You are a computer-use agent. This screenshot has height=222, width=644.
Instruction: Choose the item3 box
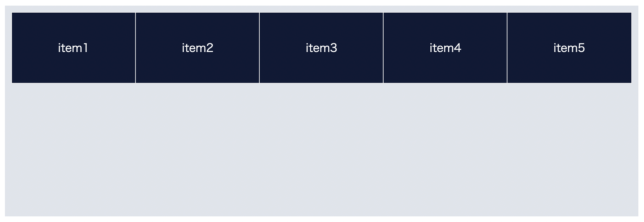pyautogui.click(x=321, y=48)
